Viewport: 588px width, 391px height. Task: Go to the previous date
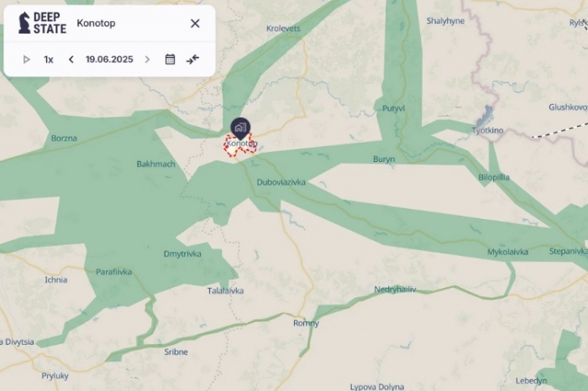pyautogui.click(x=71, y=60)
